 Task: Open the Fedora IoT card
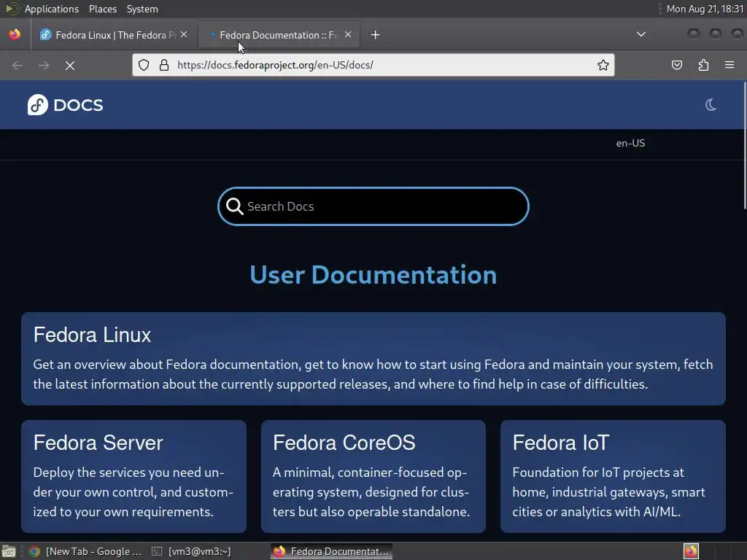pos(613,476)
